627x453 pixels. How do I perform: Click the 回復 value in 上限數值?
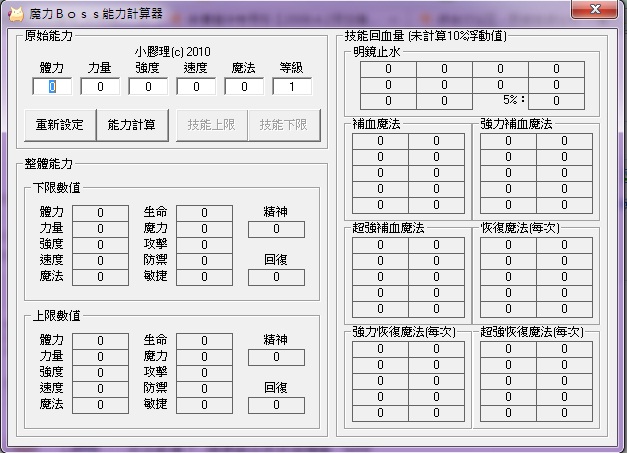(x=275, y=405)
